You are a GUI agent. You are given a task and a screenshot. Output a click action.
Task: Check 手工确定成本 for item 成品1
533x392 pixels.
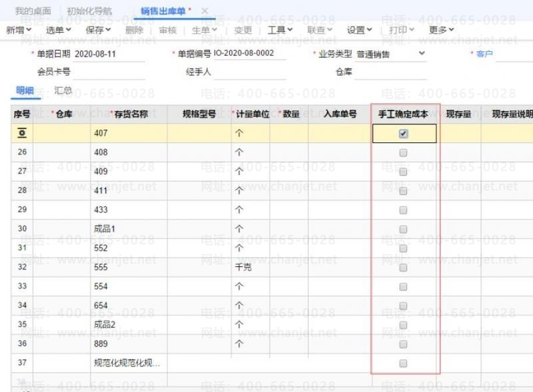click(404, 230)
